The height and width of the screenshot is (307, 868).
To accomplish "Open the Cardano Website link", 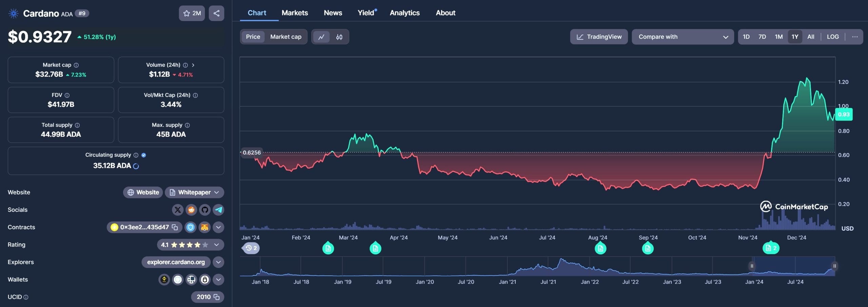I will (143, 193).
